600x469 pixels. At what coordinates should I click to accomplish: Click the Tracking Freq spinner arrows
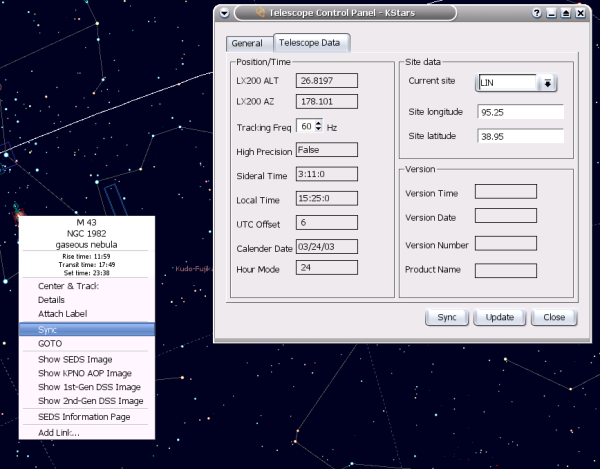pyautogui.click(x=318, y=126)
